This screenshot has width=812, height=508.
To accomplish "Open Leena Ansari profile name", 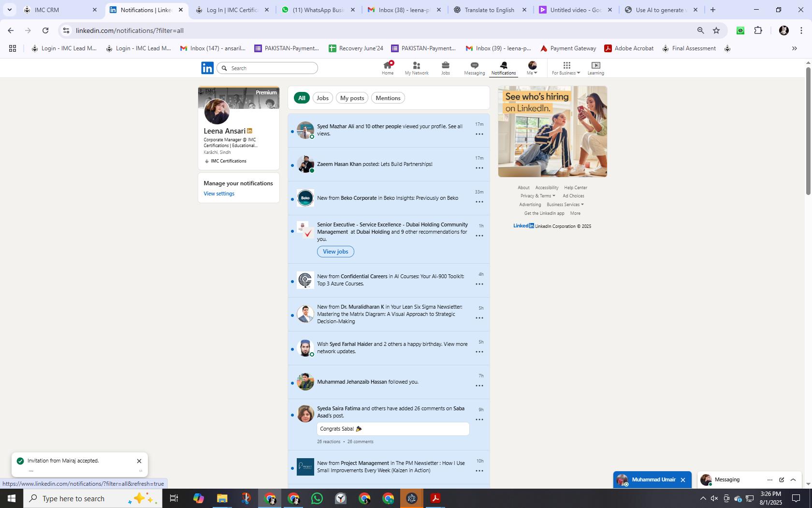I will click(224, 131).
